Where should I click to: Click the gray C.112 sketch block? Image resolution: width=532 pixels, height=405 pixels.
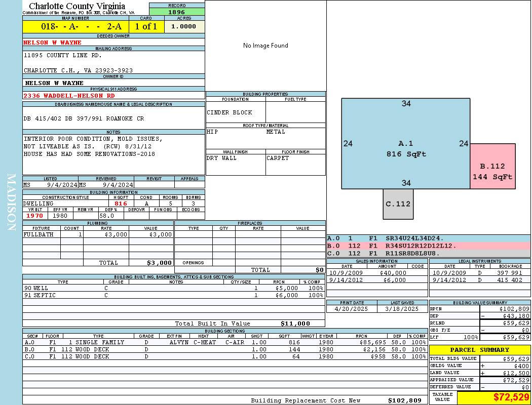(x=398, y=204)
